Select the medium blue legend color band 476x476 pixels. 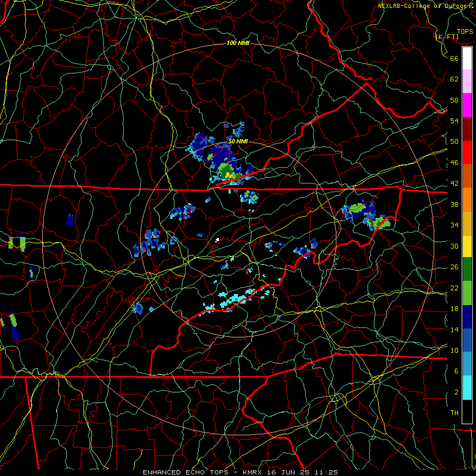[467, 340]
